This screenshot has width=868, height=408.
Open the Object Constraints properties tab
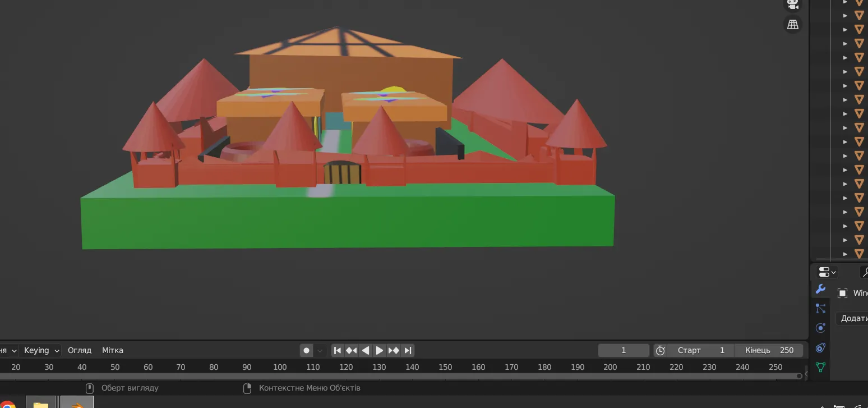pyautogui.click(x=820, y=348)
